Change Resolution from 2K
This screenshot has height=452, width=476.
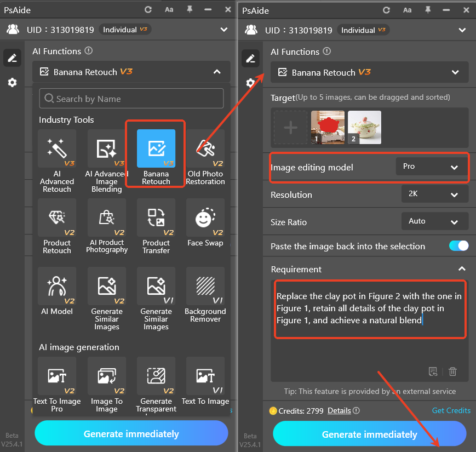click(435, 194)
